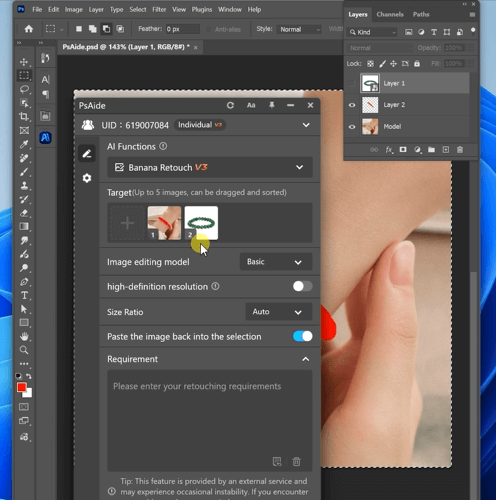Hide Layer 2 visibility eye

(352, 105)
